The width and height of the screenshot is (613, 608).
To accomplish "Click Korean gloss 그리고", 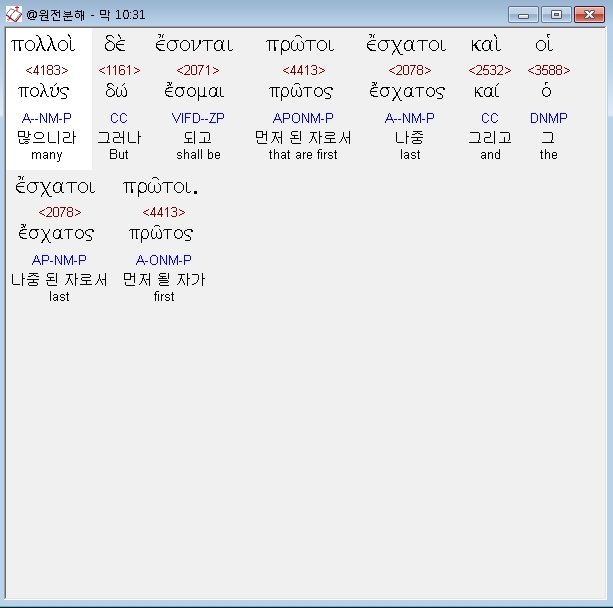I will coord(490,138).
